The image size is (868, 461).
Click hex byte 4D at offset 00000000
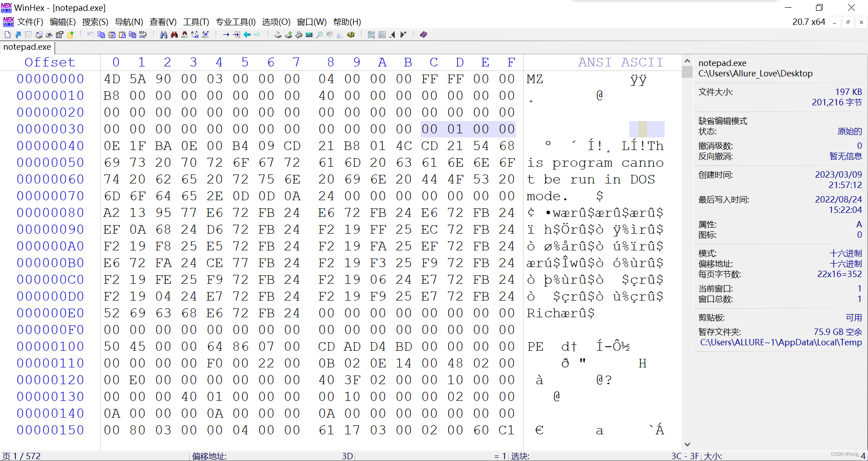(x=112, y=79)
